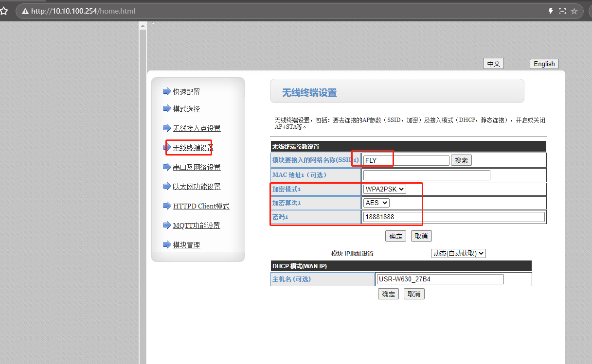
Task: Open the AES encryption algorithm dropdown
Action: point(376,203)
